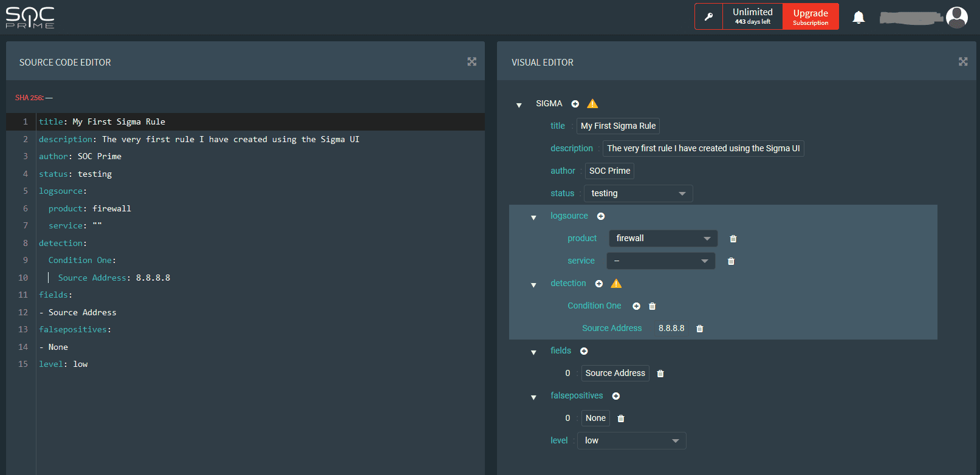Open the product dropdown showing firewall
Viewport: 980px width, 475px height.
click(x=663, y=239)
